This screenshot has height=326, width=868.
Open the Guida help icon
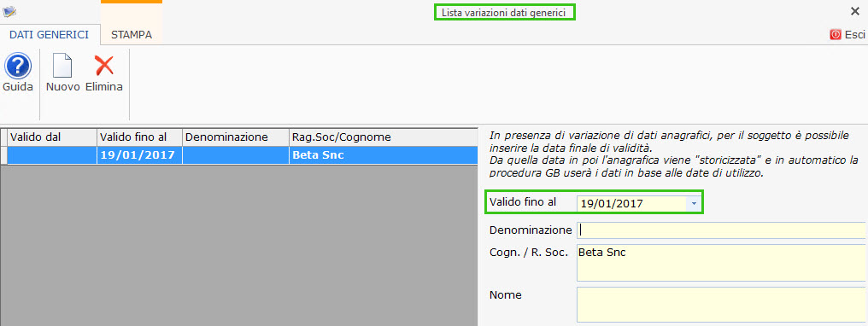[x=18, y=67]
